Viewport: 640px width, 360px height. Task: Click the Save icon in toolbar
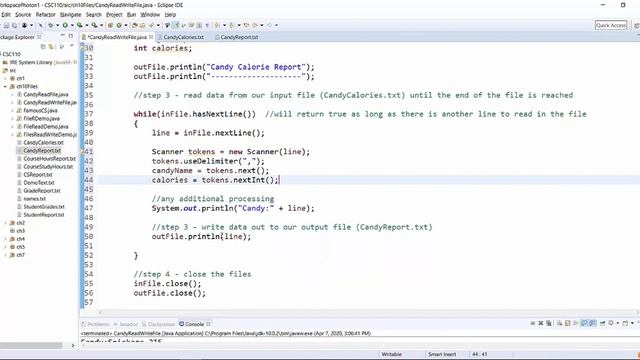click(7, 25)
